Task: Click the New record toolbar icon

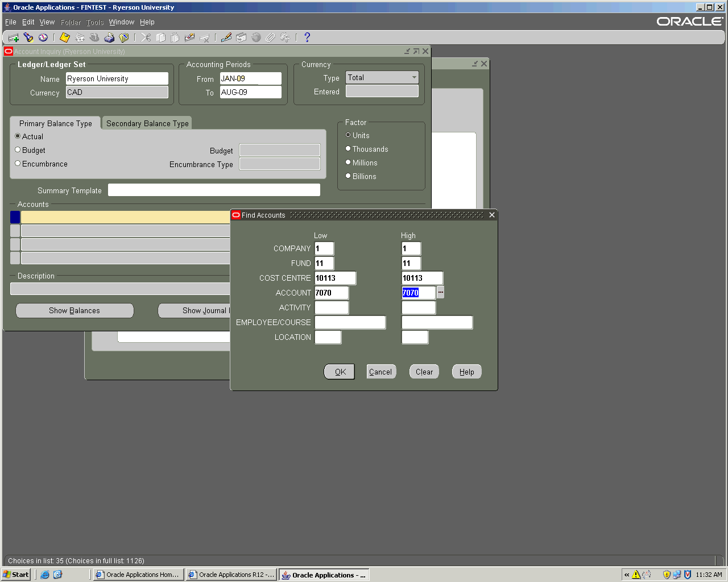Action: coord(14,38)
